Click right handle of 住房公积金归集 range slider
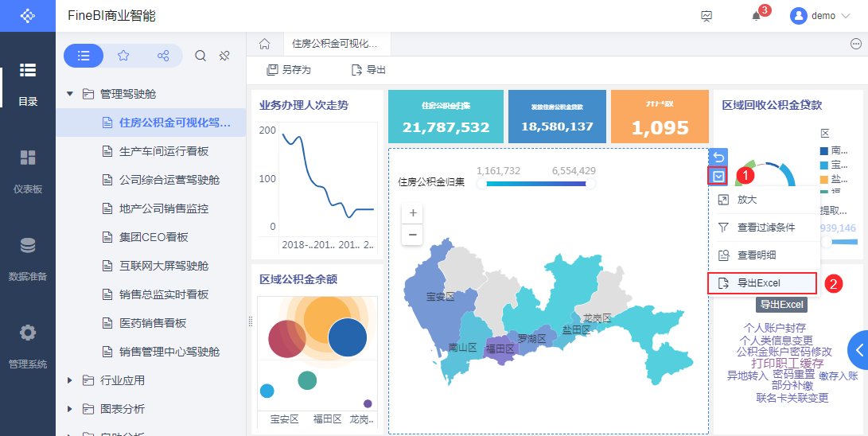Image resolution: width=868 pixels, height=436 pixels. 590,184
